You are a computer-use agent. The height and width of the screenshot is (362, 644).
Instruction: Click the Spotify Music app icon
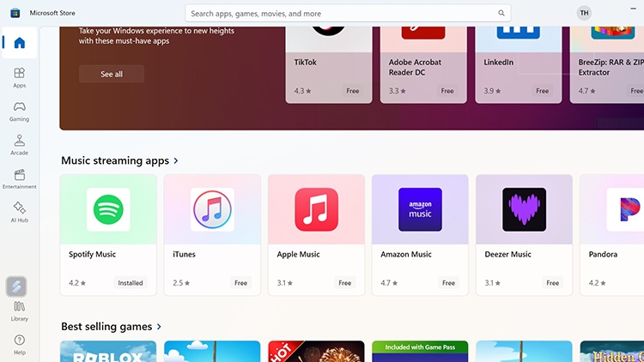point(108,209)
